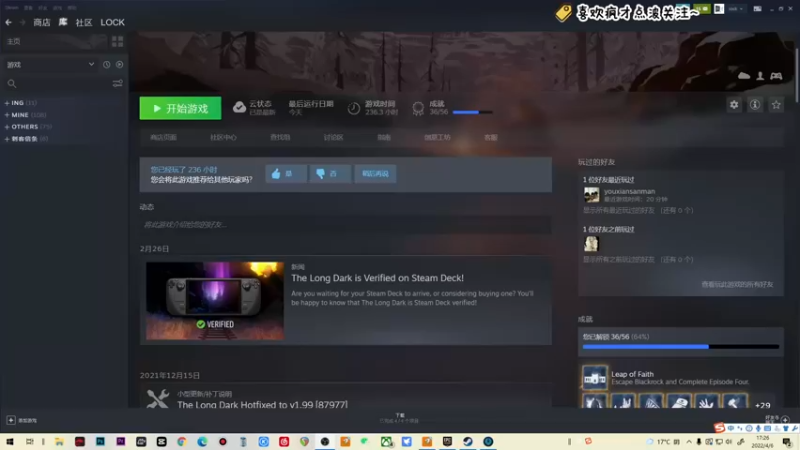Open the Steam Deck Verified news thumbnail

[x=215, y=301]
